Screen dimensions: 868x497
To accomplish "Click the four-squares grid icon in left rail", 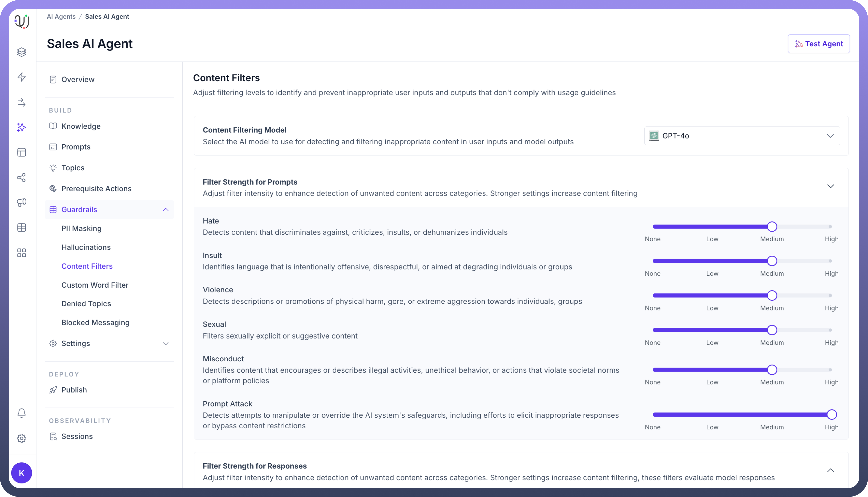I will click(x=21, y=253).
